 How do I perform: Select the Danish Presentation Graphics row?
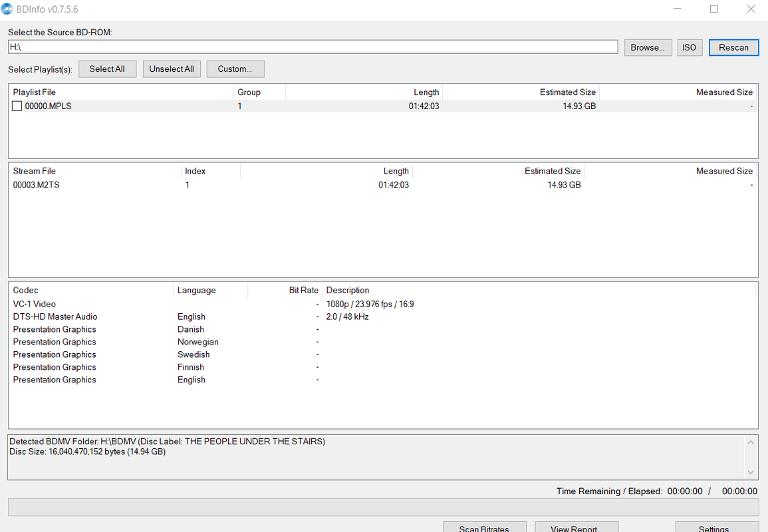383,329
